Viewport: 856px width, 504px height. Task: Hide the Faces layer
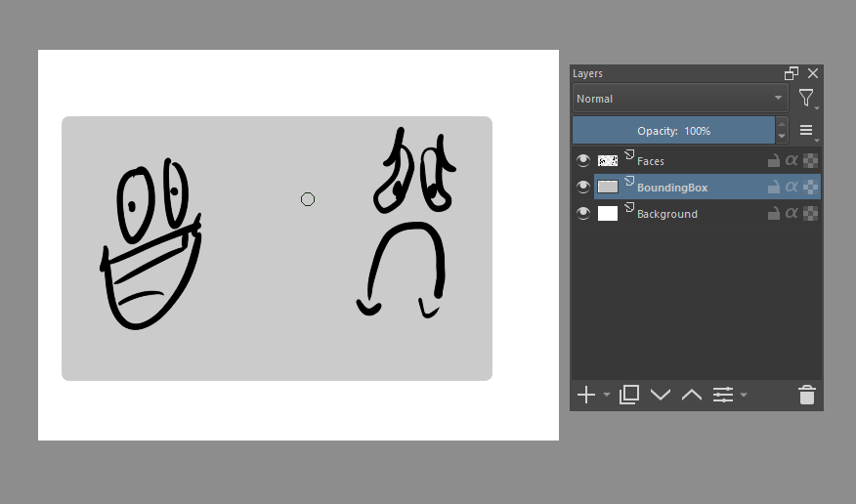pos(583,160)
